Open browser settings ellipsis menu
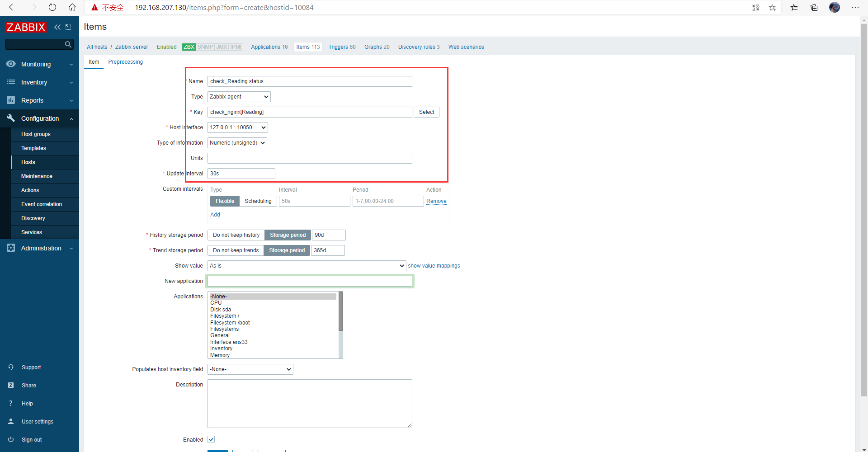The image size is (868, 452). click(855, 7)
